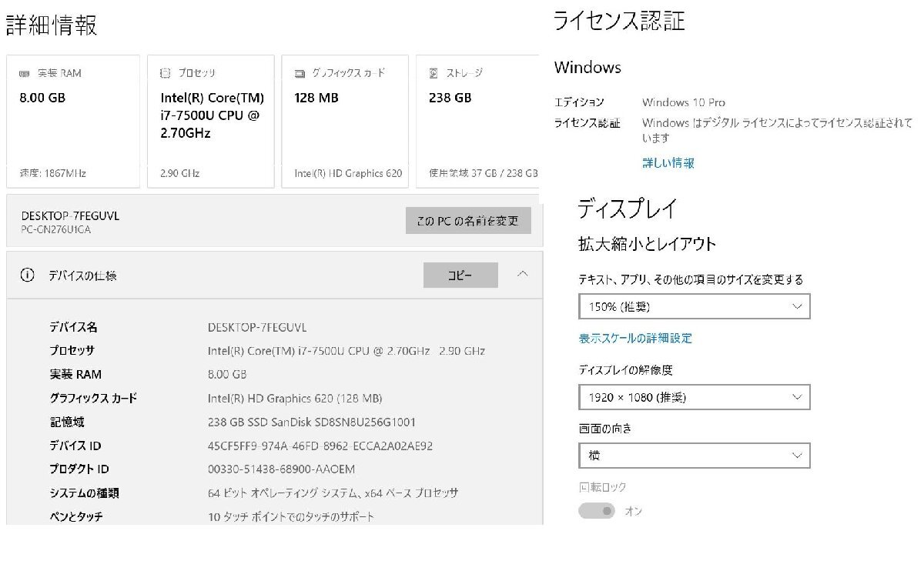Select the 238 GB storage value
This screenshot has width=924, height=561.
click(450, 98)
